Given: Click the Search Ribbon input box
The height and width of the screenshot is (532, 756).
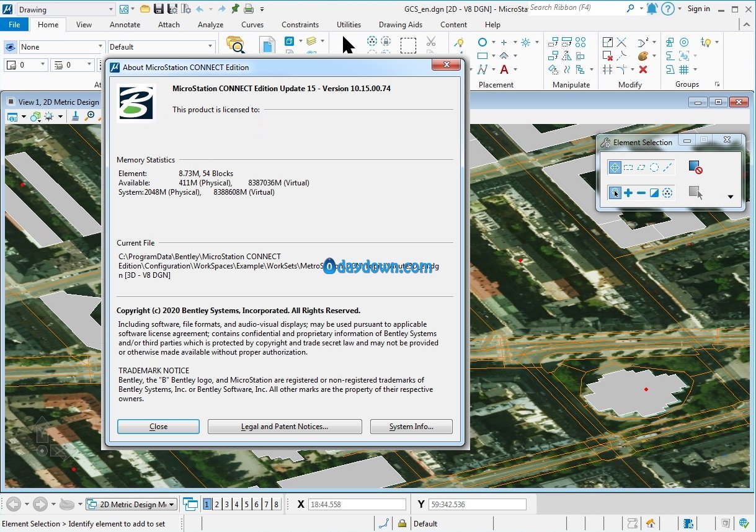Looking at the screenshot, I should (576, 8).
